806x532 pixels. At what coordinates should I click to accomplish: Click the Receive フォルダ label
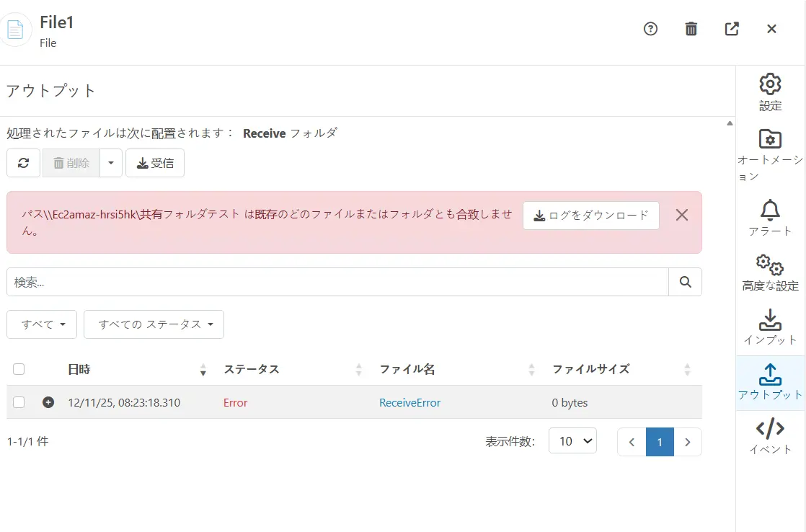point(290,133)
